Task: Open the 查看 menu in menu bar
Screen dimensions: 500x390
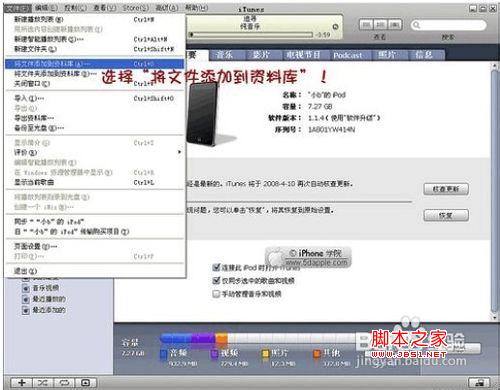Action: [105, 8]
